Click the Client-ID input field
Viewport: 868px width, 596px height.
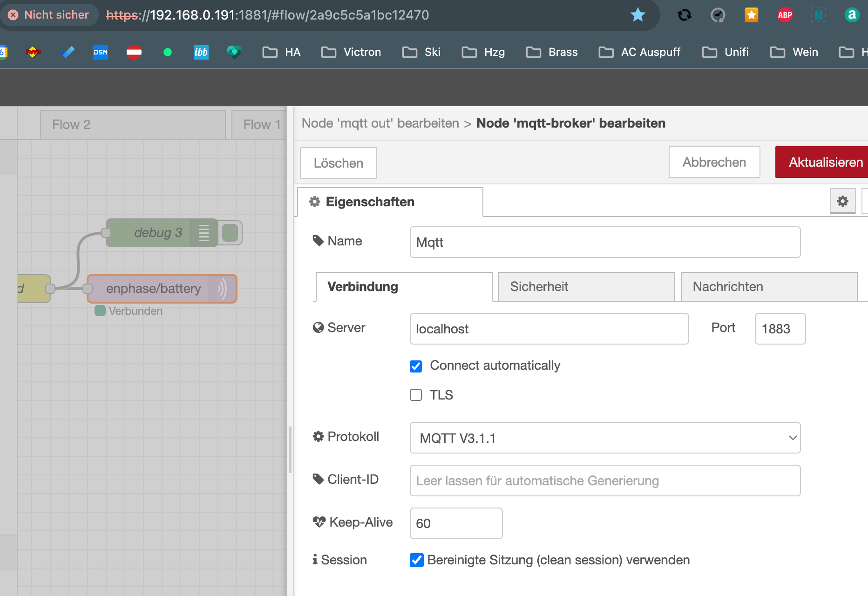pos(605,481)
